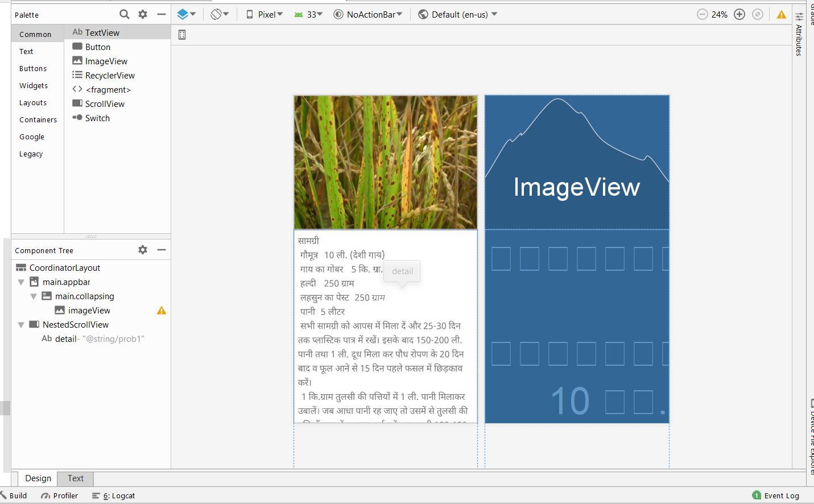Open Component Tree settings gear

[143, 250]
